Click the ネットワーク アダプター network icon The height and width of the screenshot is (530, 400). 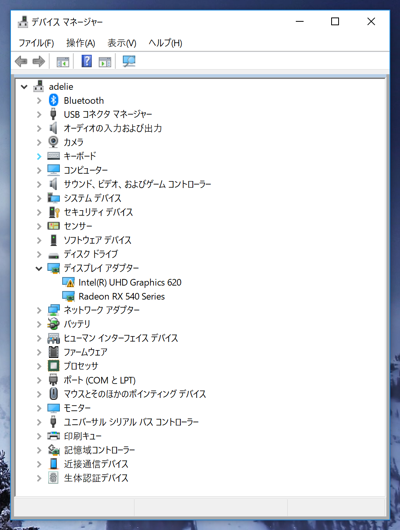pyautogui.click(x=53, y=310)
